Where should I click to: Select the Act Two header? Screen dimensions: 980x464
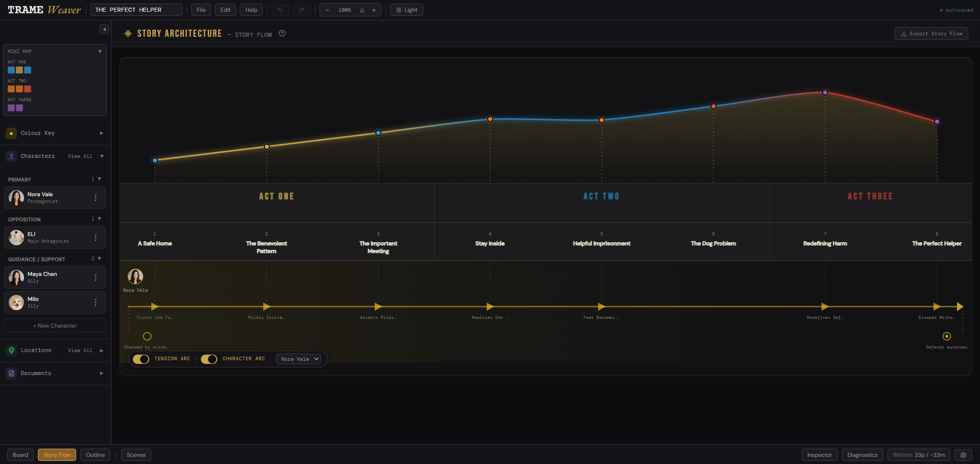coord(602,196)
